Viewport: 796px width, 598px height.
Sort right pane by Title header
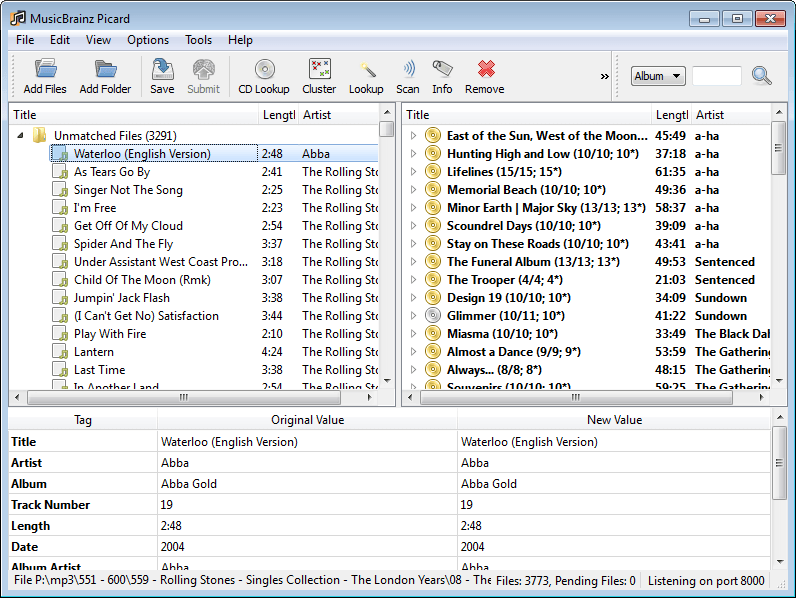pos(527,115)
